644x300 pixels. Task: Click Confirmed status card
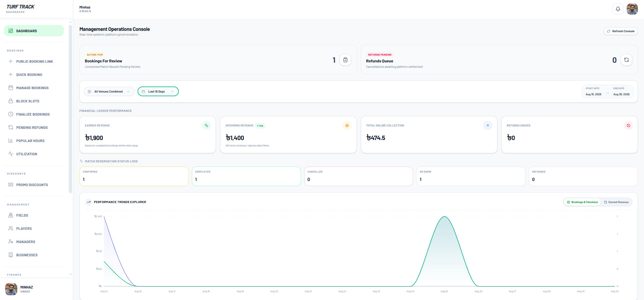(134, 176)
